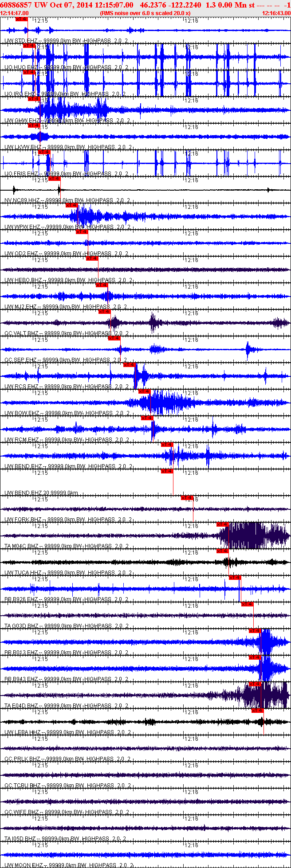Select the UW STD EHZ station label
This screenshot has width=291, height=868.
click(x=67, y=41)
